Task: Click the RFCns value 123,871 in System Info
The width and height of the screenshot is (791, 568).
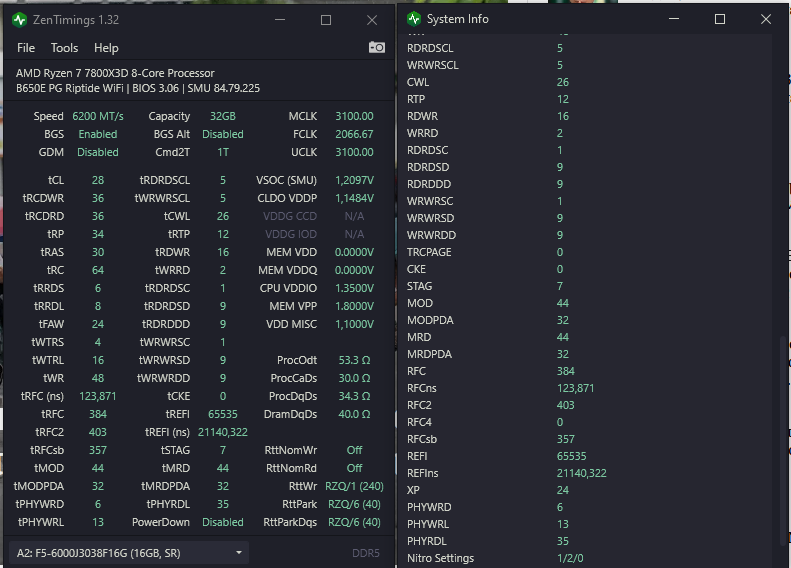Action: point(576,388)
